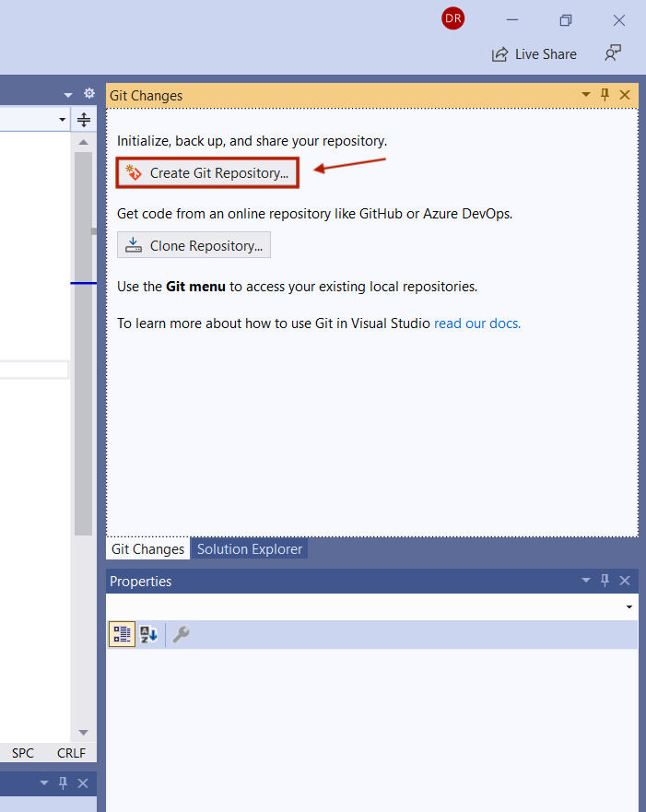Click the editor vertical scrollbar down arrow
Screen dimensions: 646x812
point(83,732)
